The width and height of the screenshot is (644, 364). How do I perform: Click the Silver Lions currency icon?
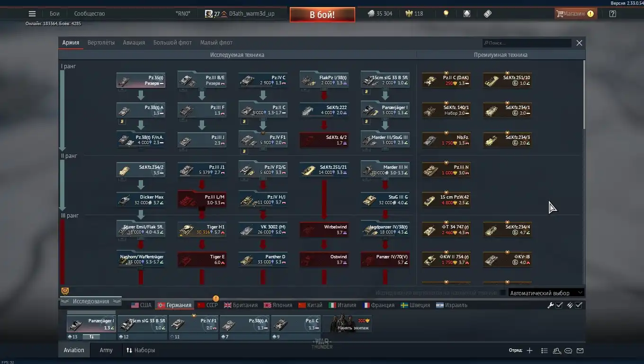(x=371, y=14)
